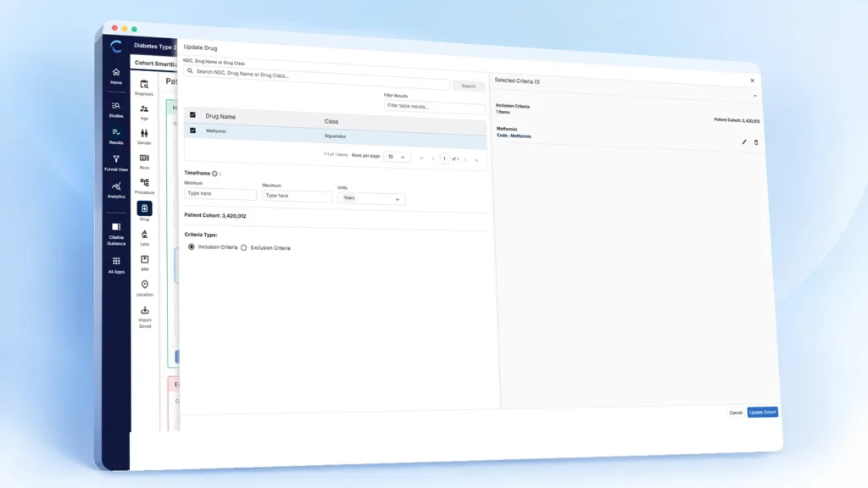Screen dimensions: 868x488
Task: Select the Exclusion Criteria radio button
Action: coord(243,247)
